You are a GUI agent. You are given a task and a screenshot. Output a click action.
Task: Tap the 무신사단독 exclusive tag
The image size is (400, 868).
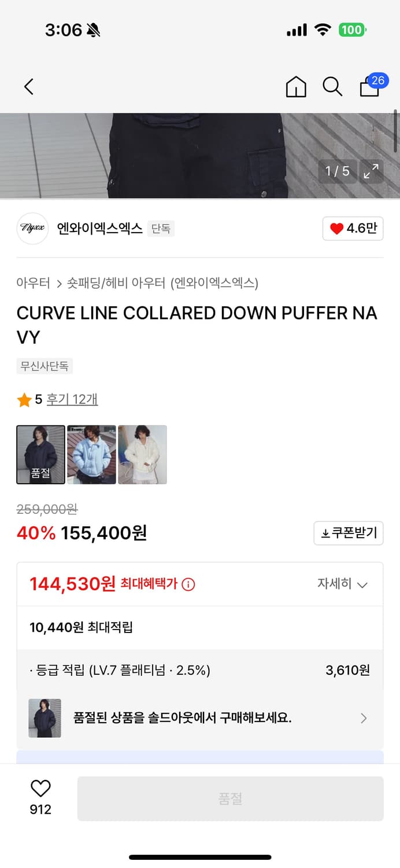[45, 366]
